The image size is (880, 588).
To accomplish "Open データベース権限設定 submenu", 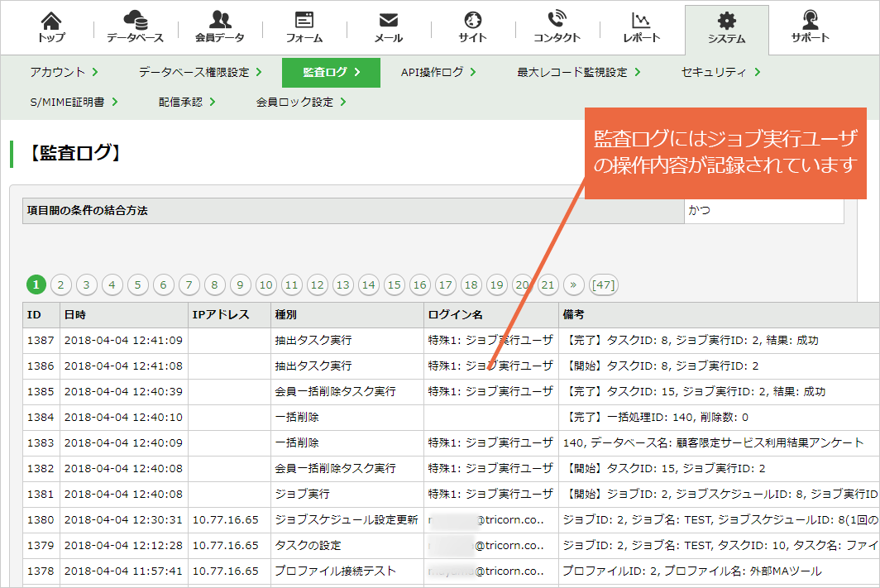I will click(x=200, y=72).
